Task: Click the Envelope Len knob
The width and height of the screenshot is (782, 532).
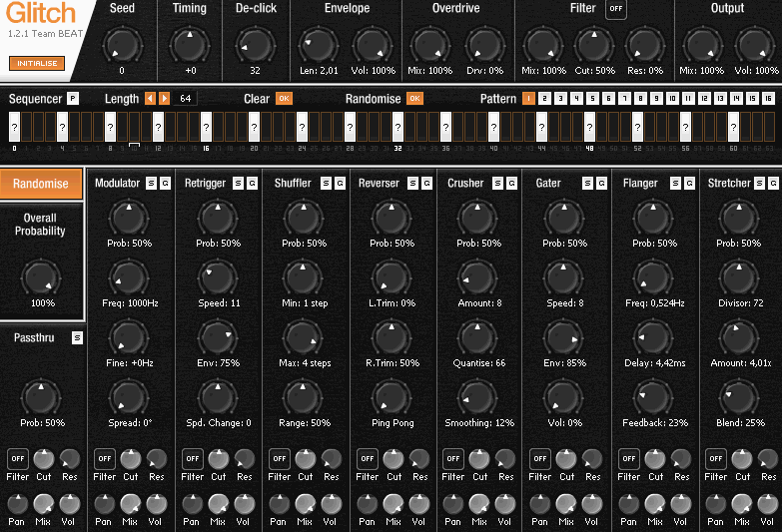Action: click(x=319, y=45)
